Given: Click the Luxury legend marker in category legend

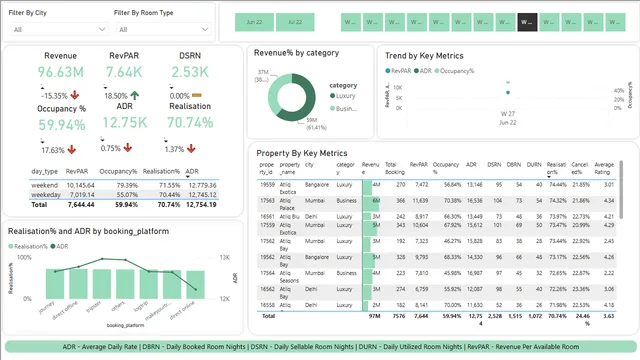Looking at the screenshot, I should coord(332,96).
